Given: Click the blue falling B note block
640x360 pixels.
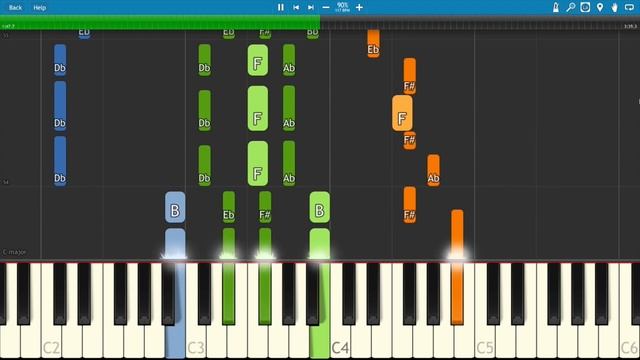Looking at the screenshot, I should point(175,207).
